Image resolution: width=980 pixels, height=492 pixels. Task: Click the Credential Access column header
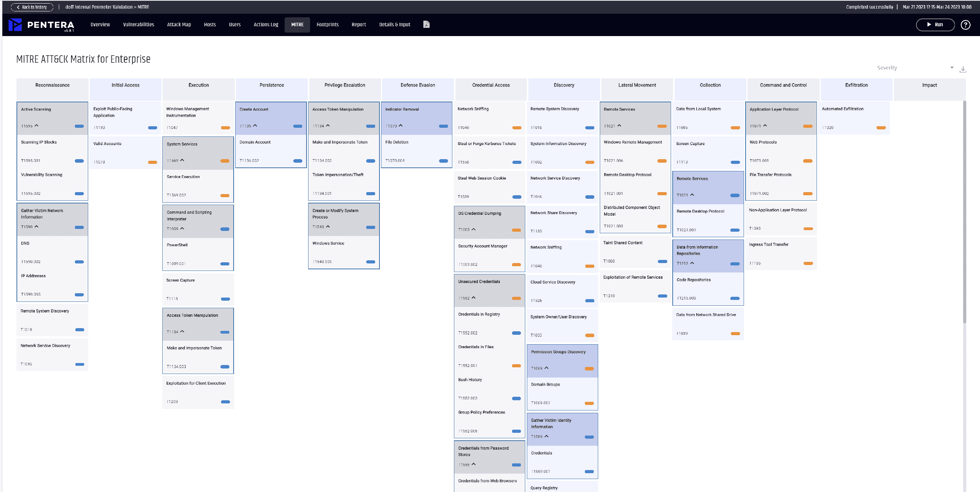pyautogui.click(x=491, y=89)
